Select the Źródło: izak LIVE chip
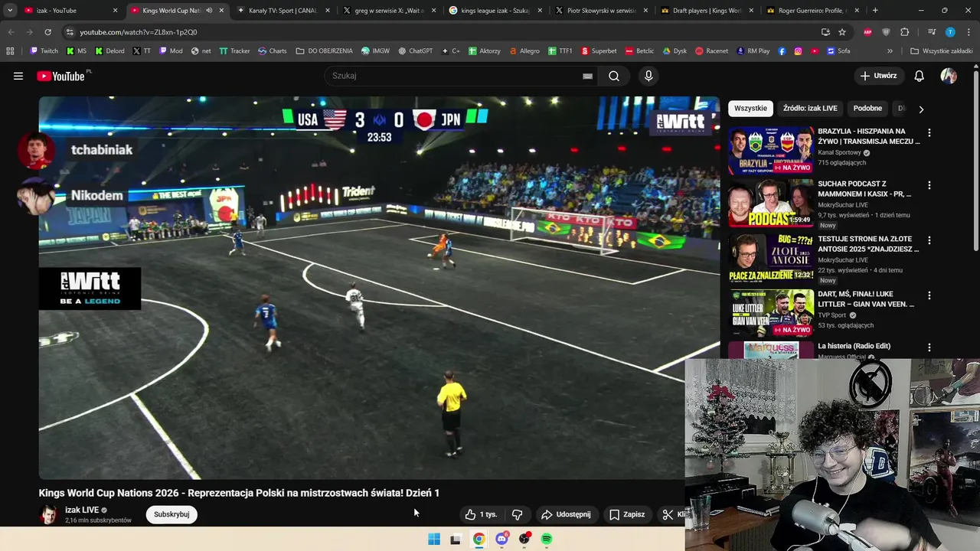The width and height of the screenshot is (980, 551). 810,109
